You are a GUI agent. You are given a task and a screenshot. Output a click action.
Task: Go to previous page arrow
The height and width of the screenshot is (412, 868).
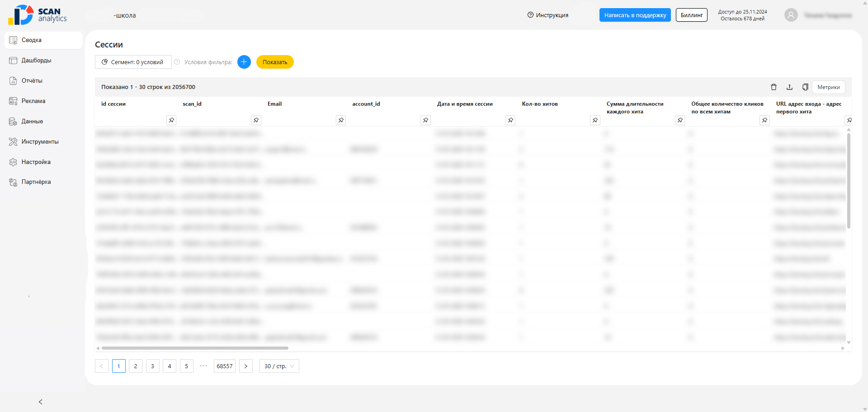[x=102, y=366]
